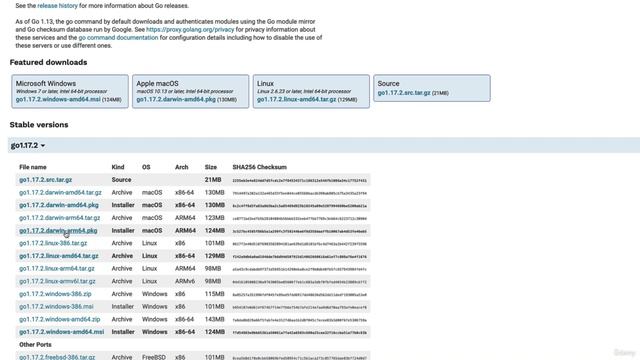
Task: Download featured go1.17.2.darwin-amd64.pkg in Apple macOS box
Action: 176,100
